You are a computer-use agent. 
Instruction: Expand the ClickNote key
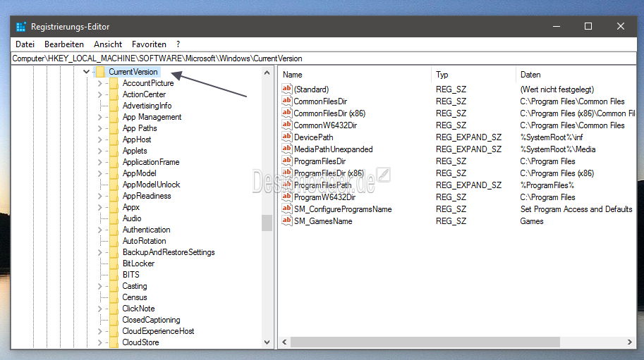(x=99, y=309)
